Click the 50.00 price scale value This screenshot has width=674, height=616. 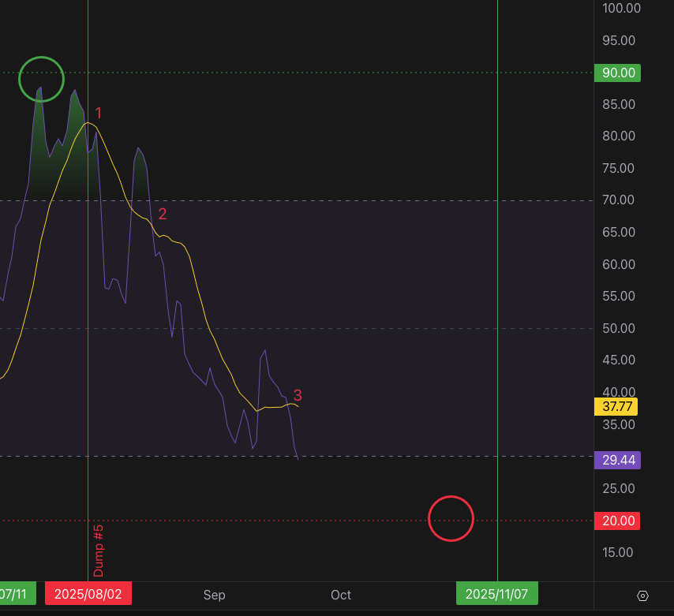[619, 328]
